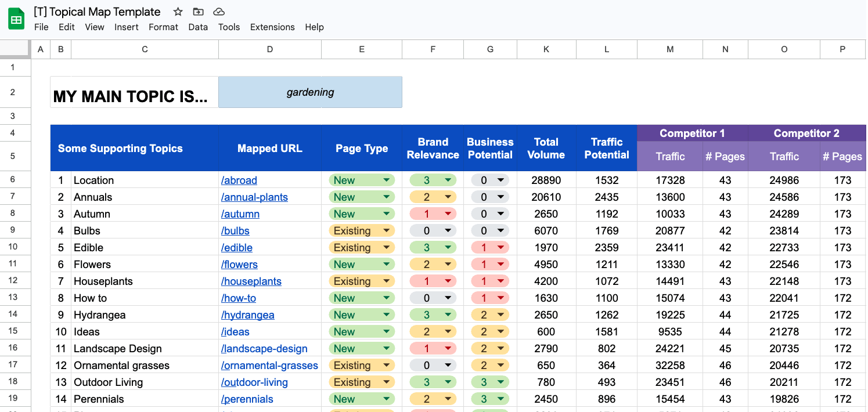Select the gardening main topic cell
This screenshot has width=868, height=412.
(x=310, y=92)
